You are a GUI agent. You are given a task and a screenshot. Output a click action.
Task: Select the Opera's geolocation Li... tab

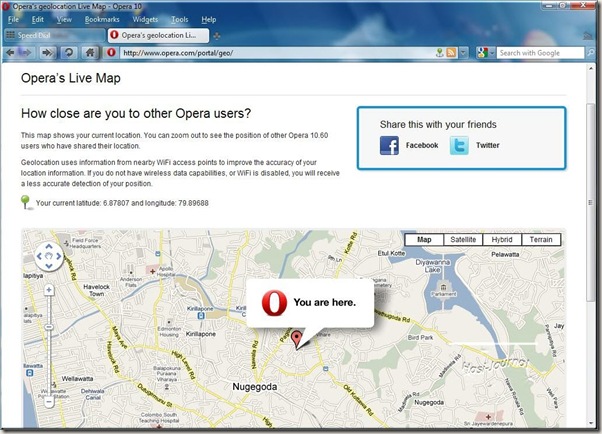(x=158, y=35)
